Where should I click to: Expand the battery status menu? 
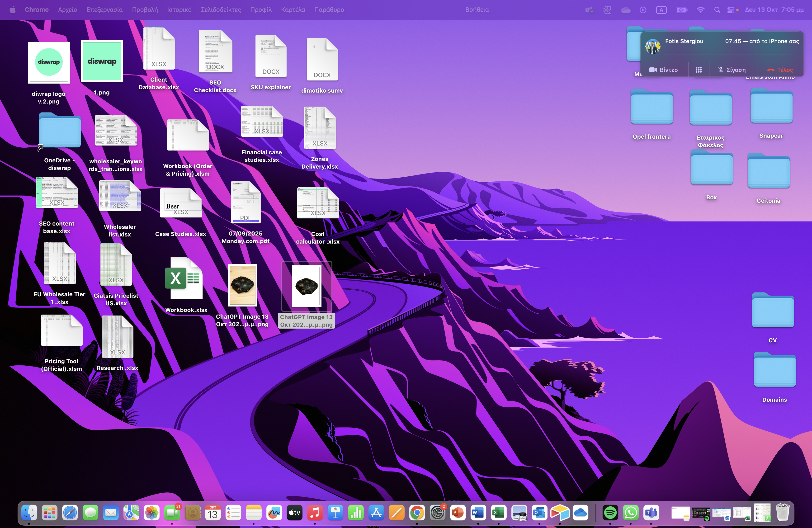tap(681, 10)
